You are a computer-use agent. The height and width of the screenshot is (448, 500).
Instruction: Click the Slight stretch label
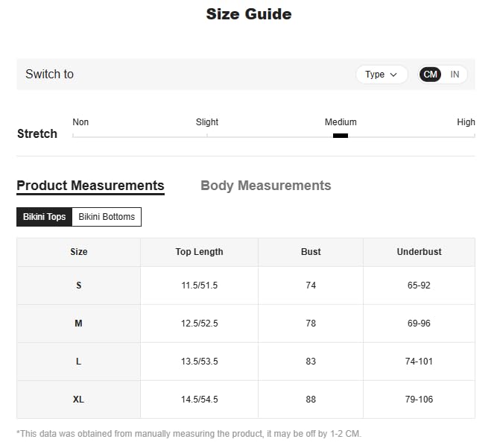pos(207,122)
